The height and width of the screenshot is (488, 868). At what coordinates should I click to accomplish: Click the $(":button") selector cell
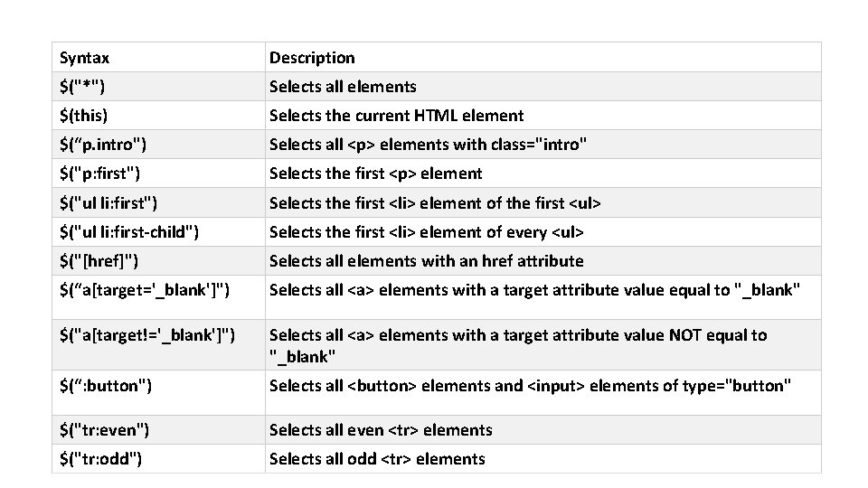coord(105,386)
